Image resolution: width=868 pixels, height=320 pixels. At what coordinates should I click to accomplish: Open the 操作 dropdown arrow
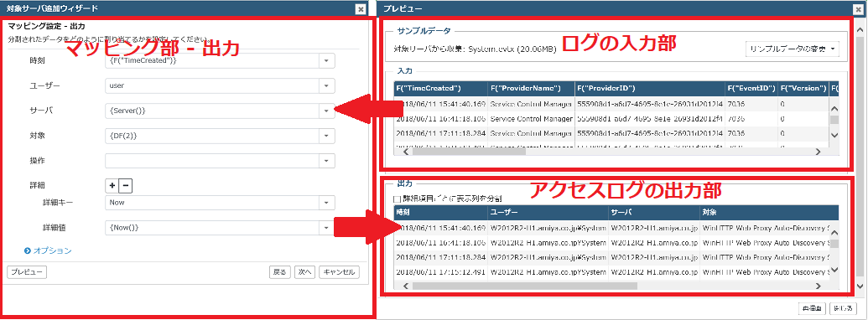(x=326, y=160)
